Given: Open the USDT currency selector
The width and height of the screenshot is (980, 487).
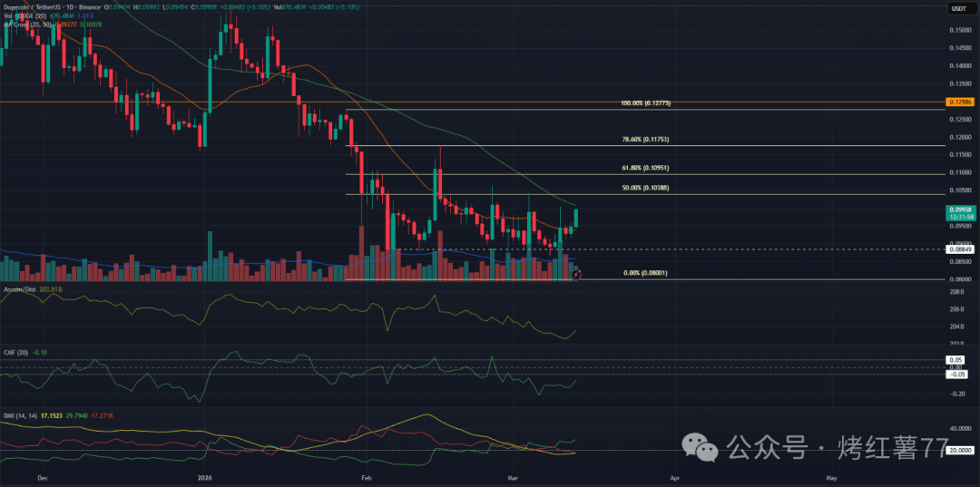Looking at the screenshot, I should (958, 9).
